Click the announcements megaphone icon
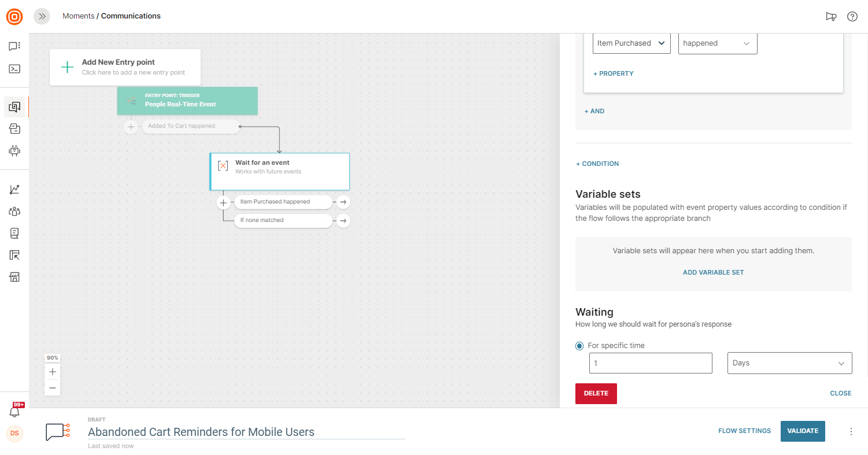868x455 pixels. pos(831,16)
